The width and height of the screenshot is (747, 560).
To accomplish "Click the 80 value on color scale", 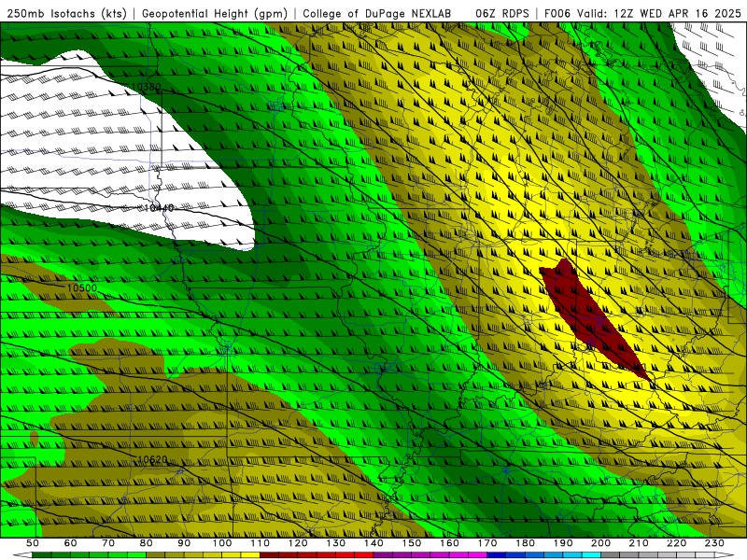I will pyautogui.click(x=146, y=543).
